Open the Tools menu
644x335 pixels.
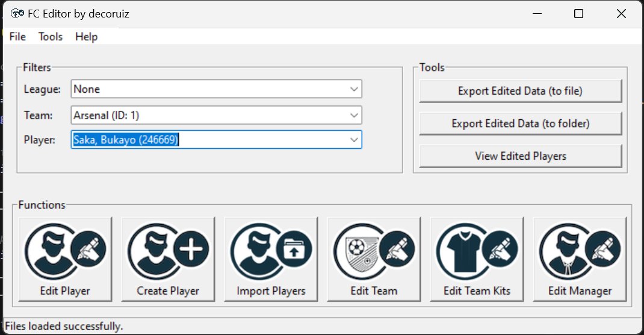click(51, 37)
